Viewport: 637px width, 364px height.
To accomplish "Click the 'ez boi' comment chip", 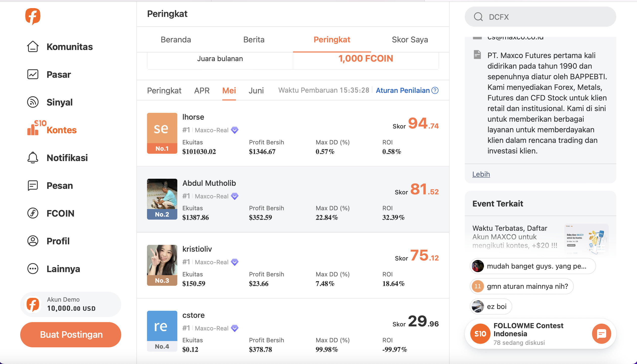I will (x=491, y=306).
